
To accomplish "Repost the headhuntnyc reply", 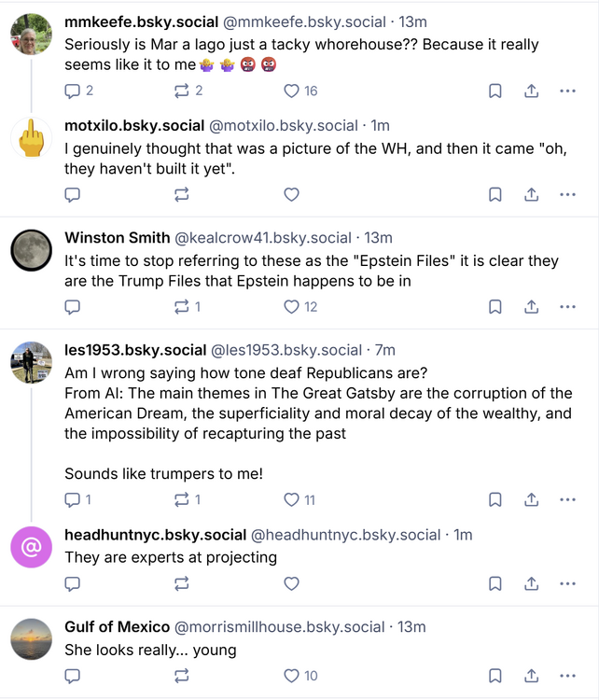I will point(182,583).
